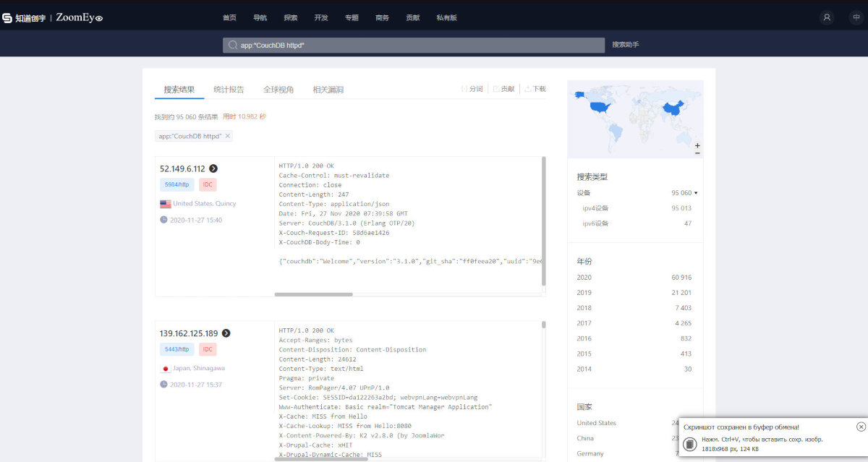This screenshot has width=868, height=462.
Task: Filter by ipv6设备 device type
Action: click(595, 223)
